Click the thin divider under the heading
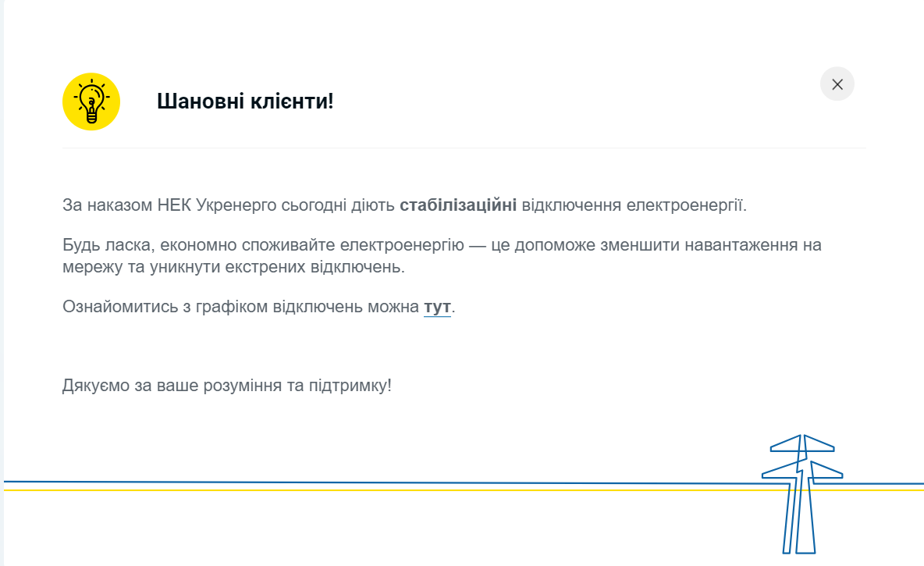Screen dimensions: 924x566 [x=464, y=148]
